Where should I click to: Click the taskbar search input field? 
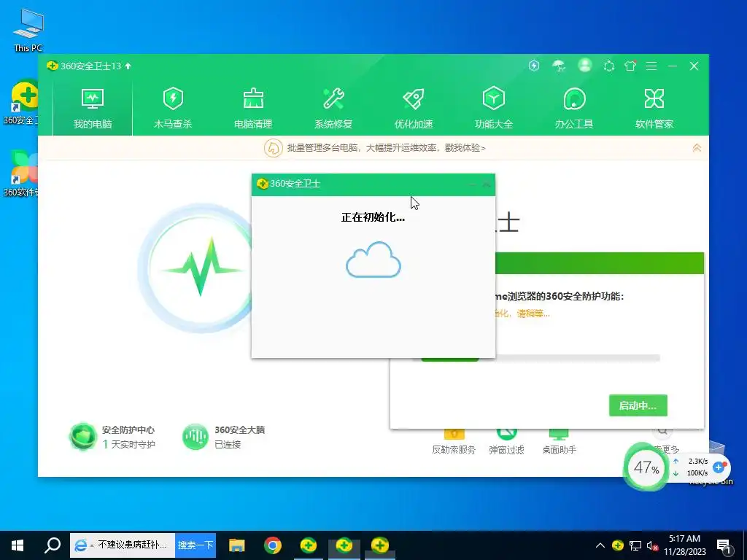point(123,545)
